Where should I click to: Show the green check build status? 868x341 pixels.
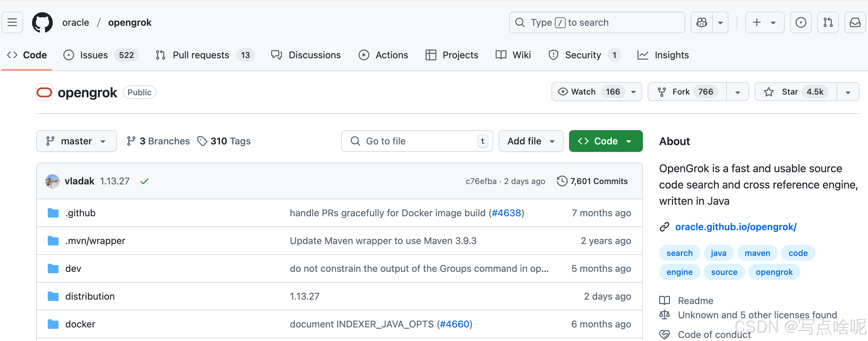145,181
